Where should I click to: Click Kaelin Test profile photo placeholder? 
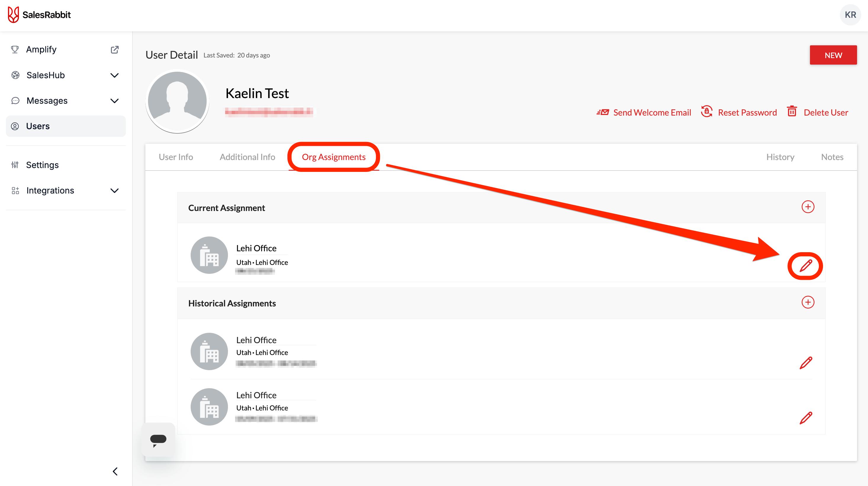(x=177, y=101)
